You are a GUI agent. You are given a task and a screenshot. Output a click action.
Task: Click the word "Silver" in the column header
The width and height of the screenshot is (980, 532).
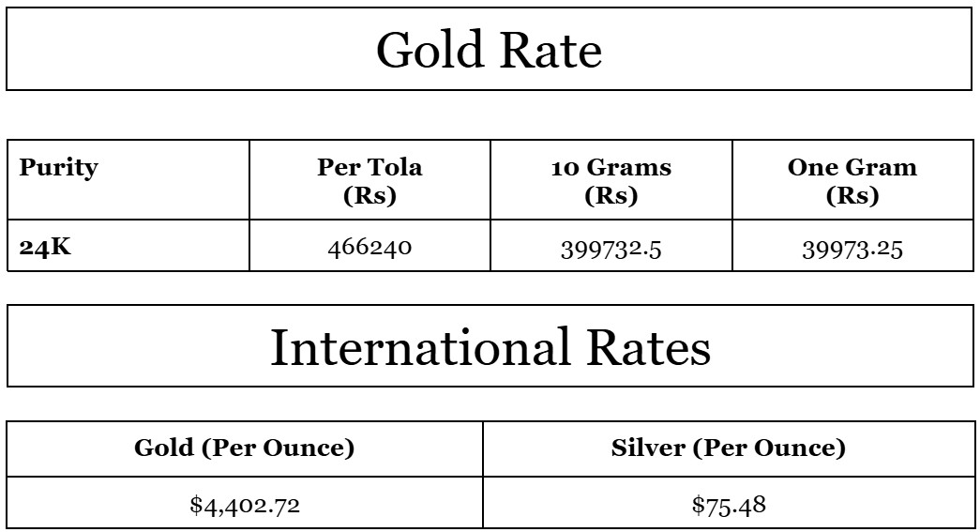click(648, 448)
